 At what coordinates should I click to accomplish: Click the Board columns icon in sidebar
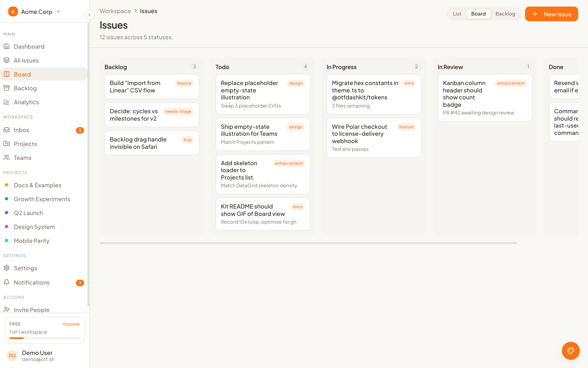click(7, 74)
